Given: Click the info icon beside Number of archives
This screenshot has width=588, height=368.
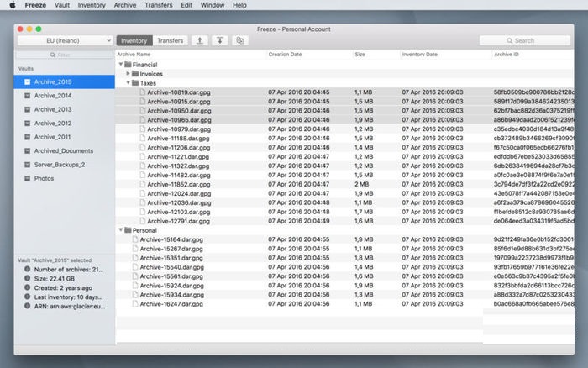Looking at the screenshot, I should coord(27,269).
